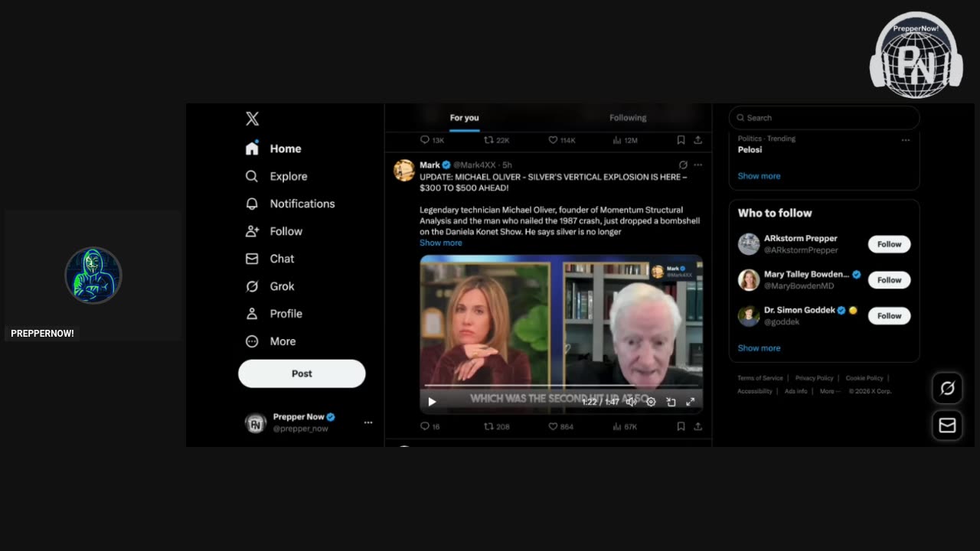Open Mary Talley Bowden's profile avatar
This screenshot has height=551, width=980.
coord(749,280)
